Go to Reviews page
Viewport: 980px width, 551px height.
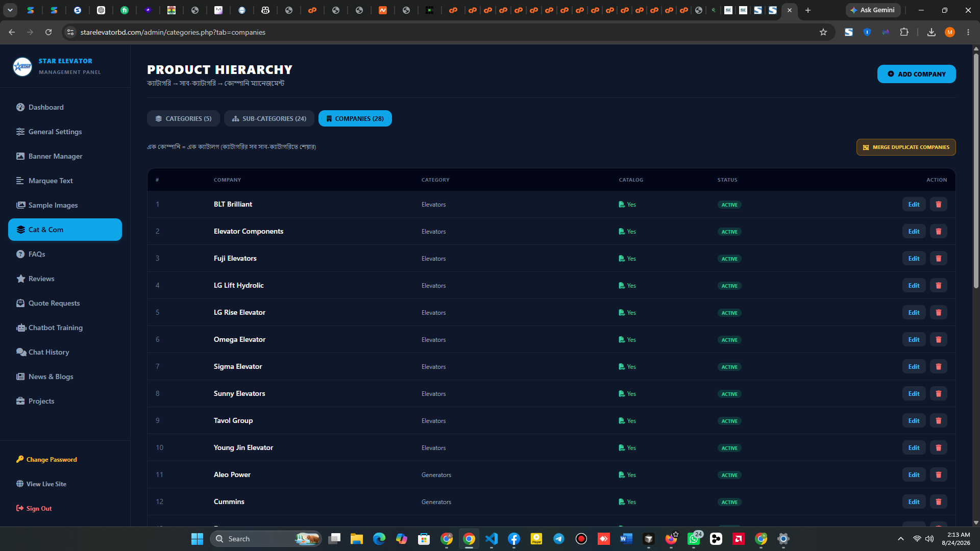pos(65,279)
